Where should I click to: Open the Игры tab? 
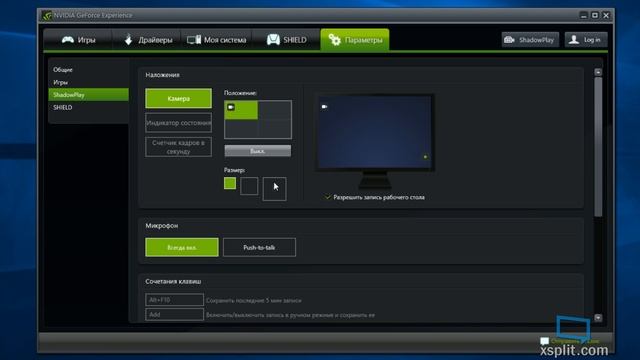pyautogui.click(x=78, y=40)
